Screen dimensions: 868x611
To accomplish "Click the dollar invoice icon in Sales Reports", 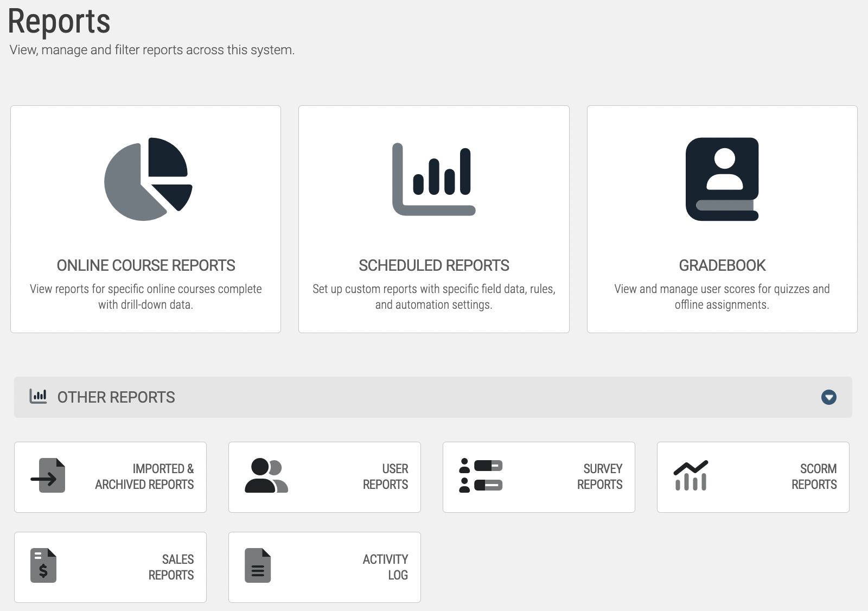I will 43,565.
